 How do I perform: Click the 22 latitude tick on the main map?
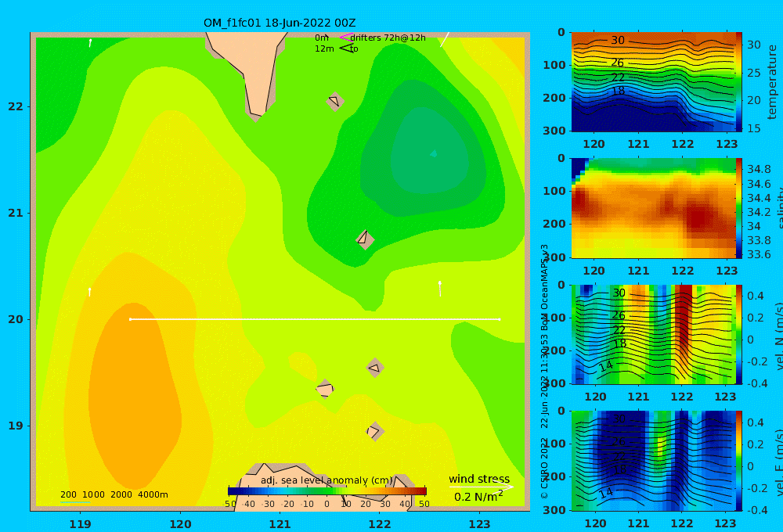[16, 106]
